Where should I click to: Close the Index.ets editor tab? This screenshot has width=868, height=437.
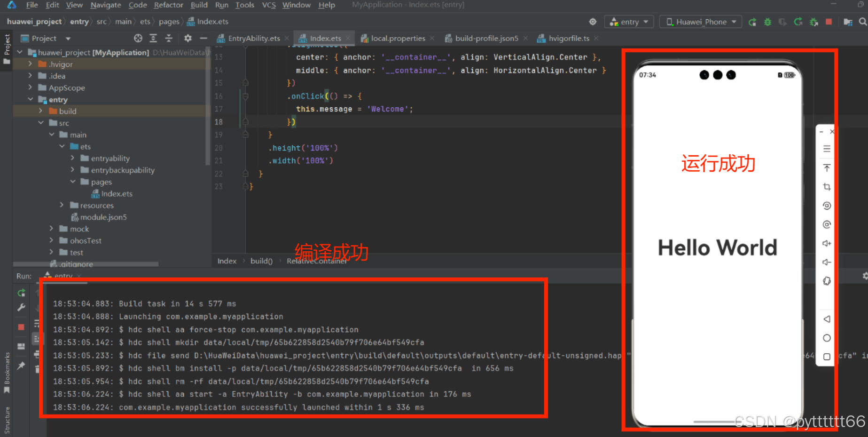point(348,39)
